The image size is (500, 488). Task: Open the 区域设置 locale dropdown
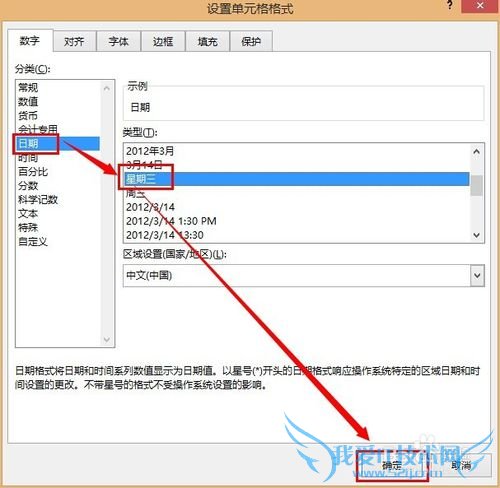click(477, 276)
